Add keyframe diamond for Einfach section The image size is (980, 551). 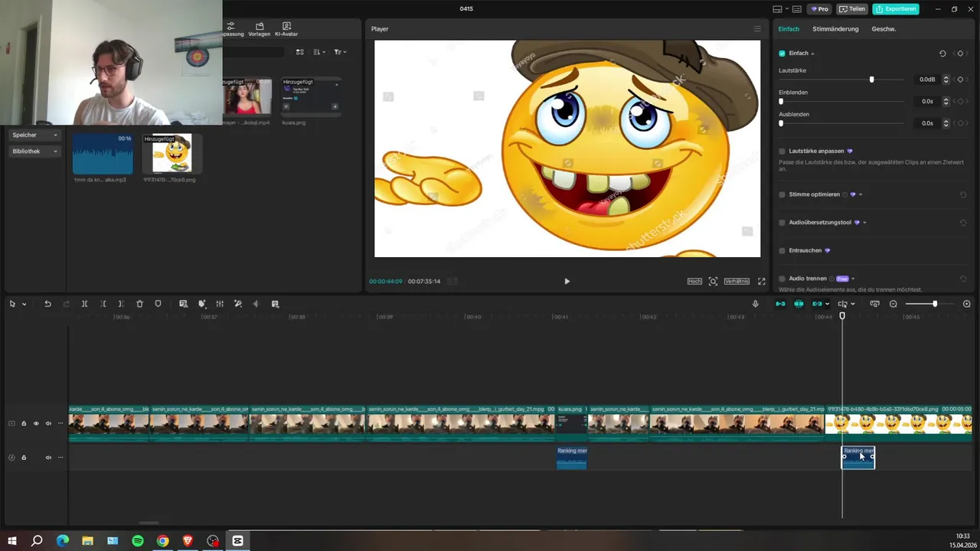pyautogui.click(x=960, y=54)
